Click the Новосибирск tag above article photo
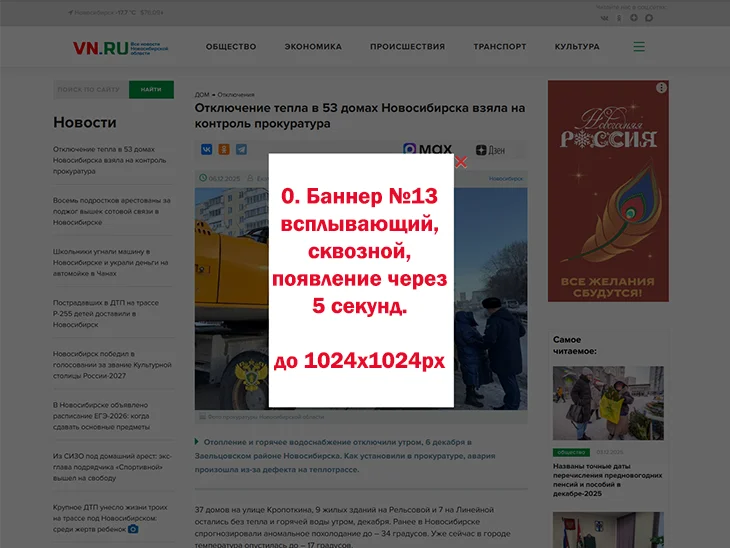730x548 pixels. coord(506,179)
